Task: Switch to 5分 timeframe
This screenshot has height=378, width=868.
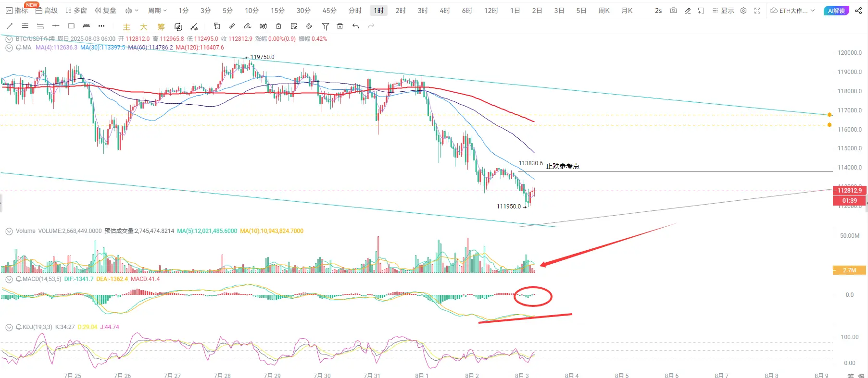Action: (228, 11)
